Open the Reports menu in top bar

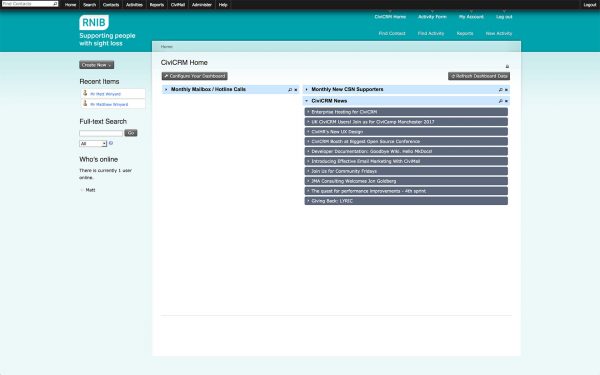click(157, 5)
